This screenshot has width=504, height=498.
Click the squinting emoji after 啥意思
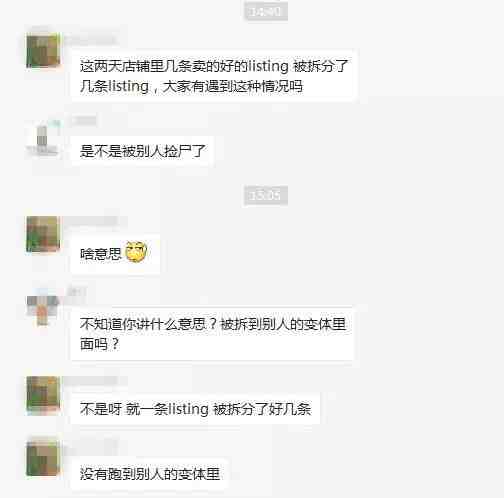(136, 252)
